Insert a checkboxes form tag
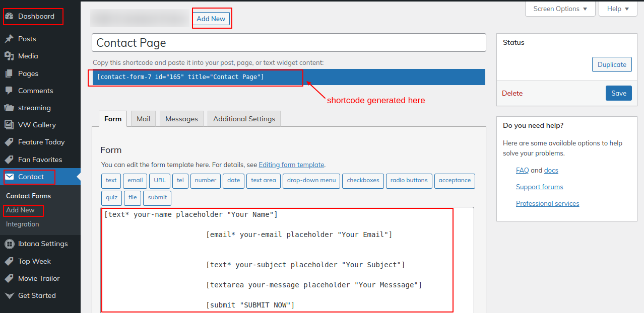This screenshot has width=644, height=313. point(363,181)
